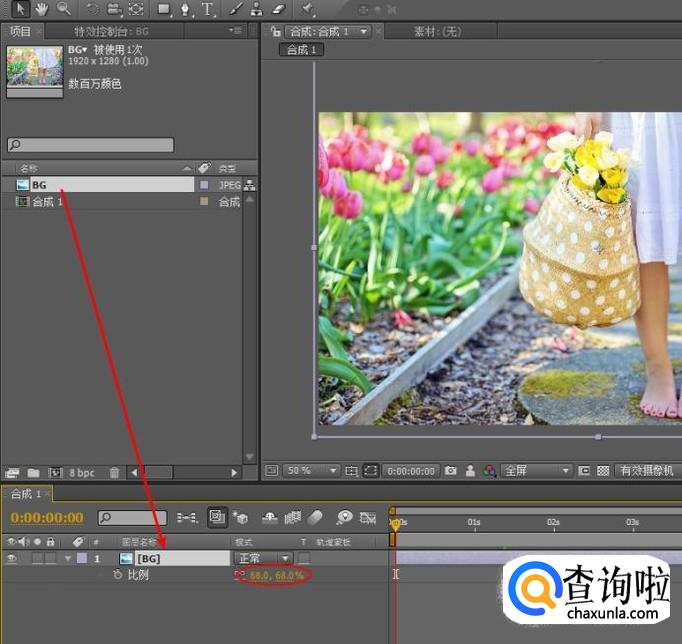Viewport: 682px width, 644px height.
Task: Select the Rectangle mask tool
Action: click(x=164, y=9)
